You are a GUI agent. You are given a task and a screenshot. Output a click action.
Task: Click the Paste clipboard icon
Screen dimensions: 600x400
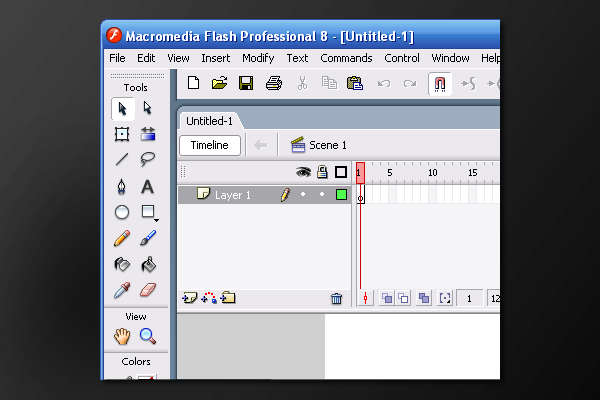pos(355,83)
